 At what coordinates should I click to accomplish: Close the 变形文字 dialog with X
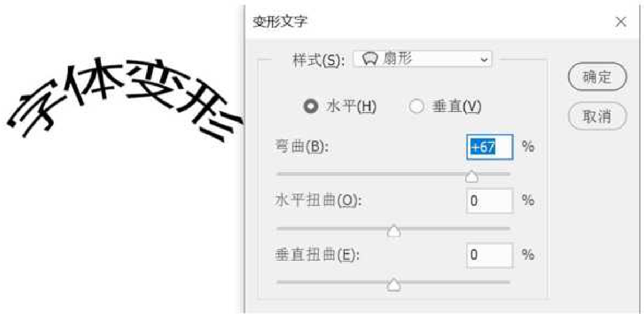click(621, 22)
